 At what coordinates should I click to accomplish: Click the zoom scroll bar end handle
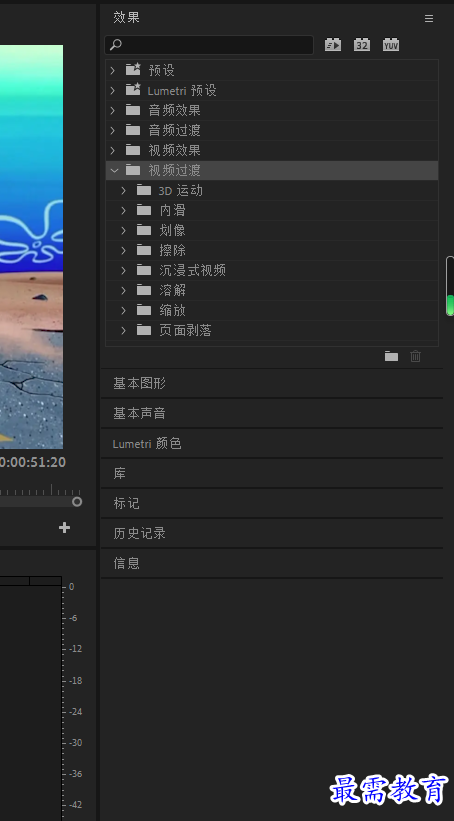pyautogui.click(x=77, y=502)
